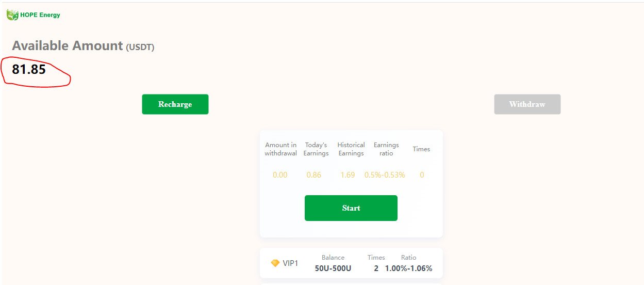644x285 pixels.
Task: Click the VIP1 diamond icon
Action: point(275,263)
